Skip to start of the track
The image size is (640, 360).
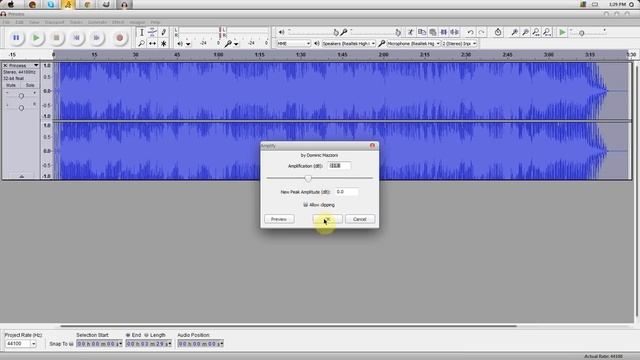(x=76, y=38)
